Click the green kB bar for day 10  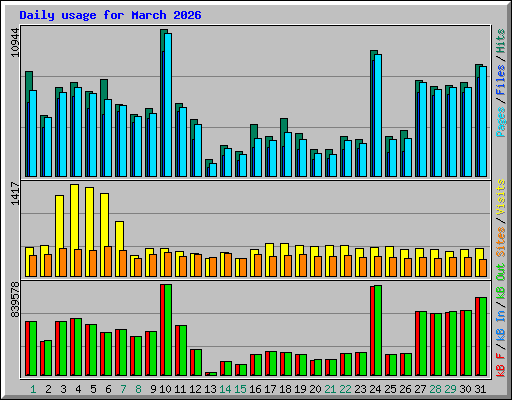168,330
